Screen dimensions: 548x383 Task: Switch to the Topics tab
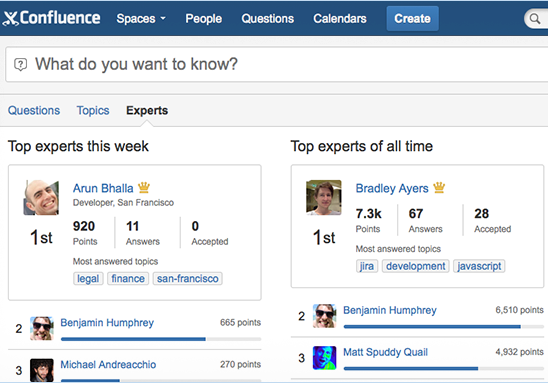tap(93, 110)
